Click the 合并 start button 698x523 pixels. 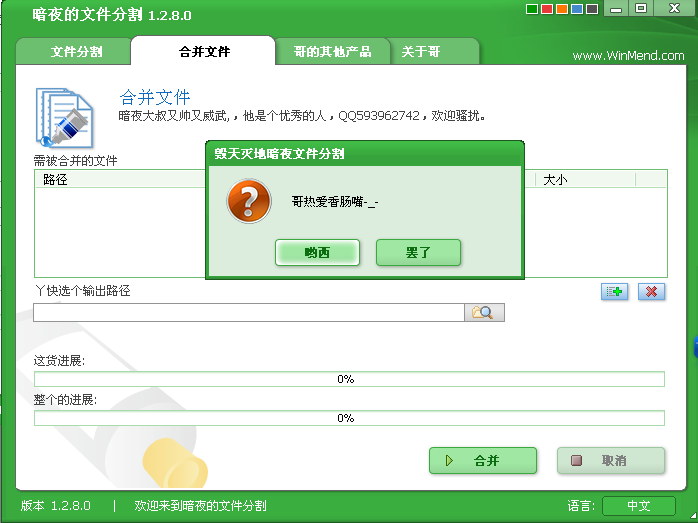click(x=483, y=460)
